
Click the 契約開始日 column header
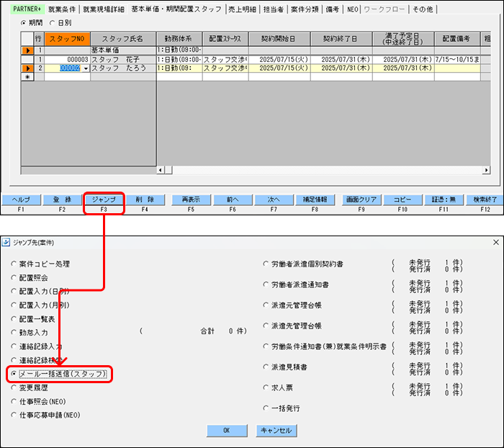[279, 39]
